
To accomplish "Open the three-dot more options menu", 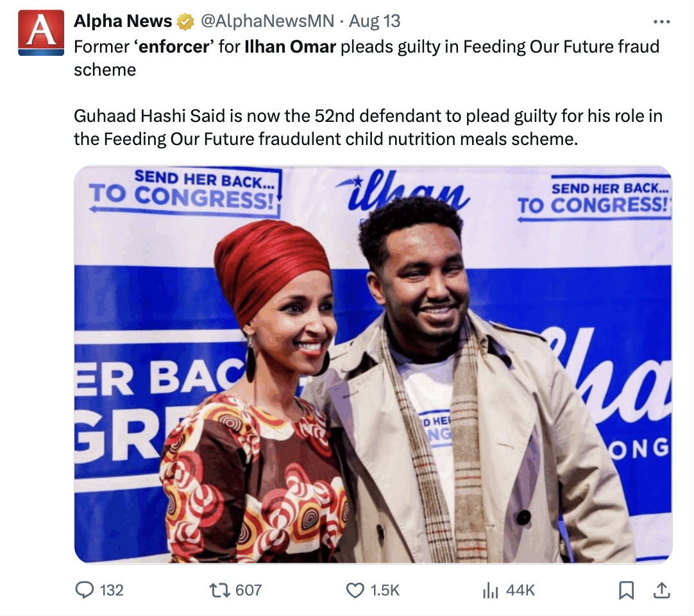I will 661,22.
